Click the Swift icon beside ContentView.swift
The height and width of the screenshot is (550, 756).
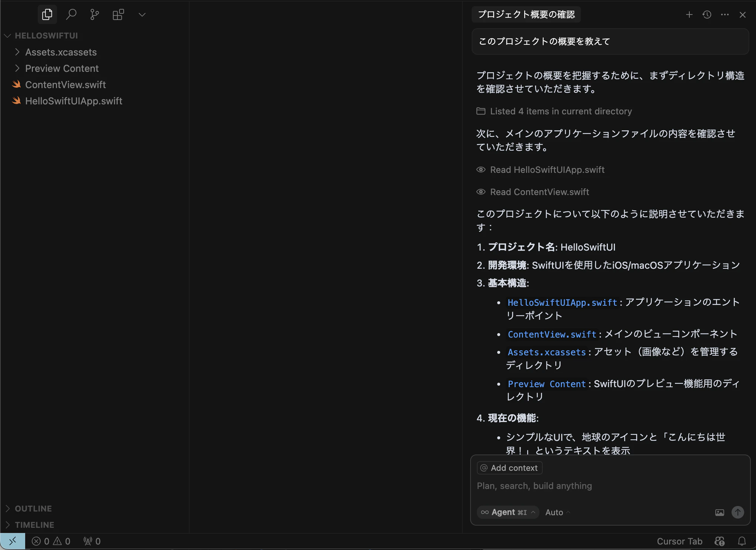pyautogui.click(x=16, y=84)
